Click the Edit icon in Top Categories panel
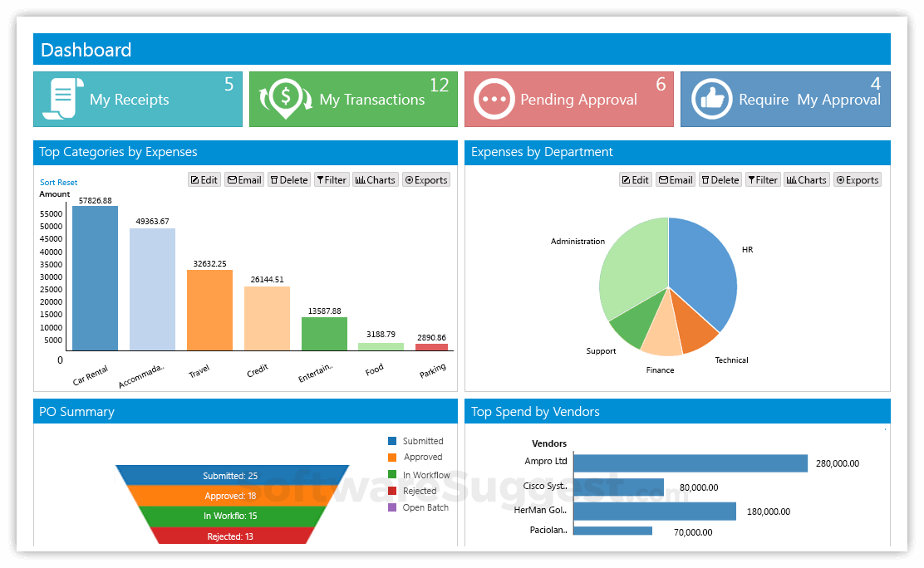Viewport: 924px width, 568px height. tap(204, 179)
